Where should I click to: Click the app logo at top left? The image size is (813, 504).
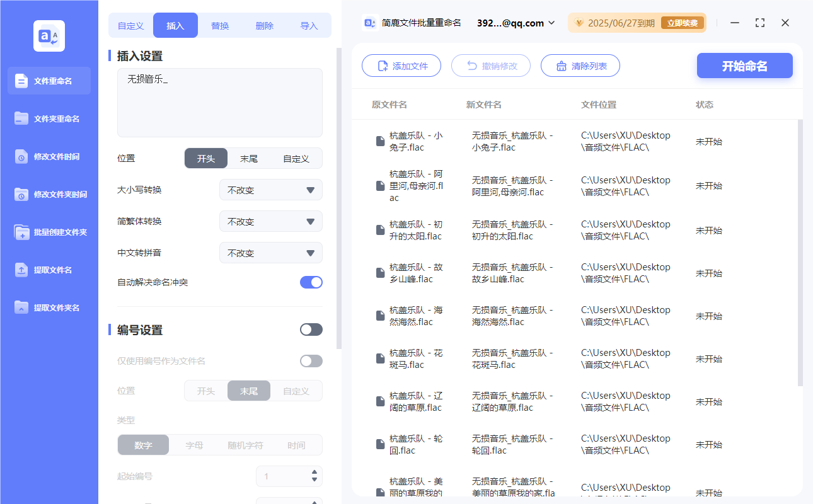click(49, 35)
